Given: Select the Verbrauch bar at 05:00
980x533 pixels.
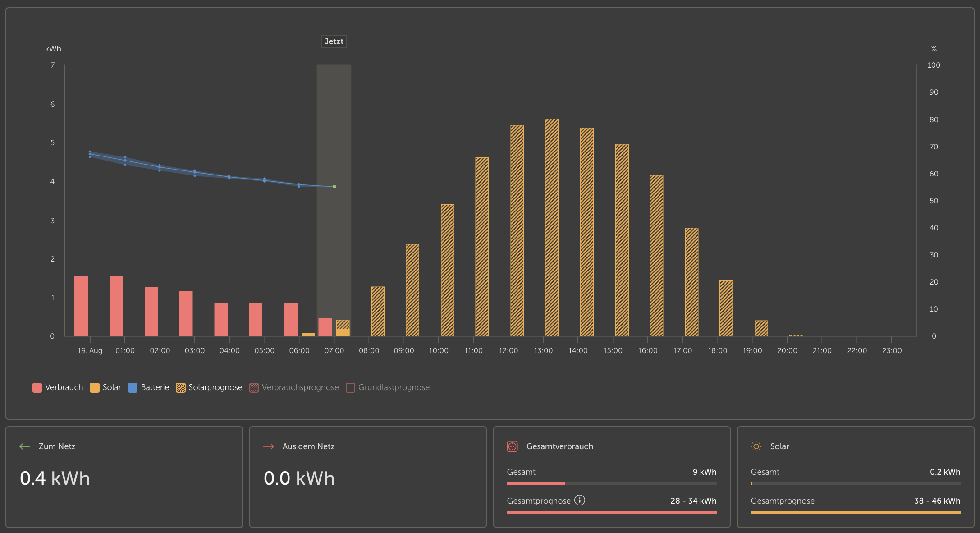Looking at the screenshot, I should 256,319.
